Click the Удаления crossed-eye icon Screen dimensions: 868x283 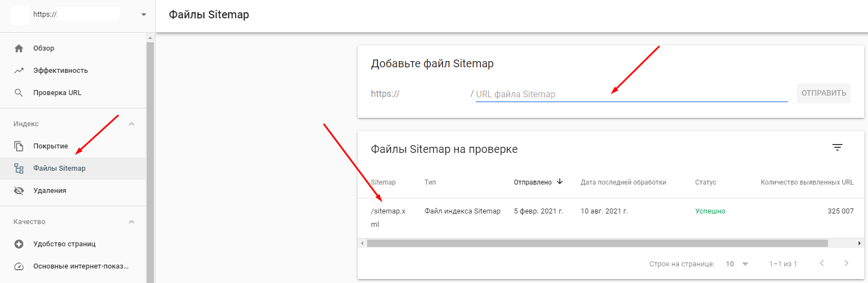point(19,191)
